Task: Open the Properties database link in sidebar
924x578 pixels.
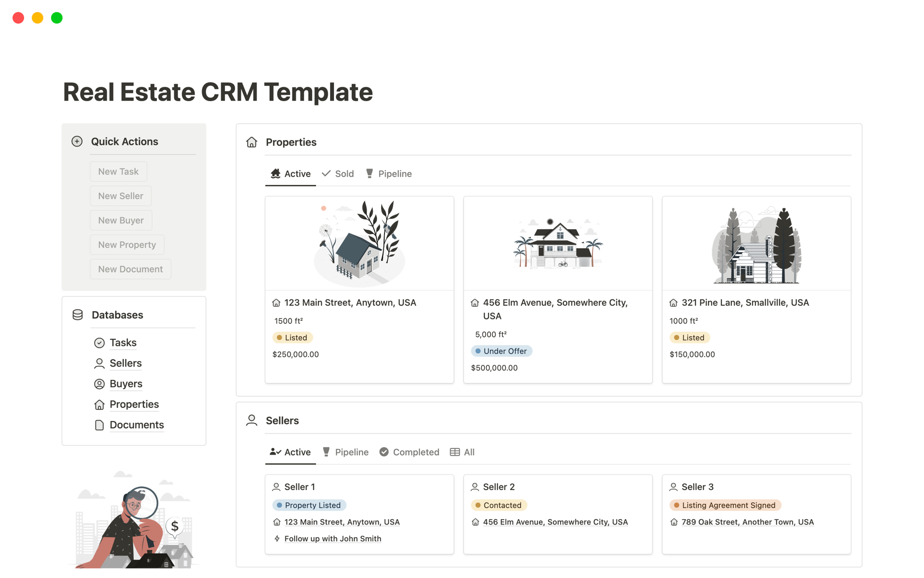Action: coord(134,405)
